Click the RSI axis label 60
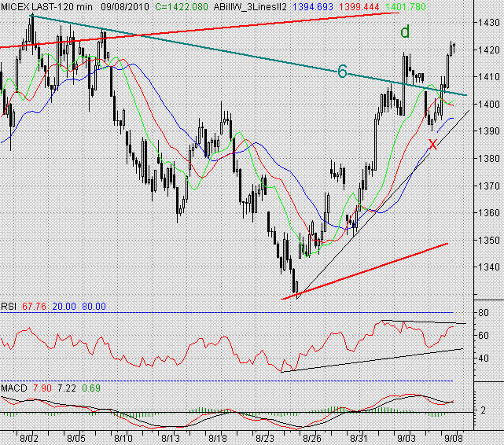This screenshot has height=445, width=504. coord(484,336)
